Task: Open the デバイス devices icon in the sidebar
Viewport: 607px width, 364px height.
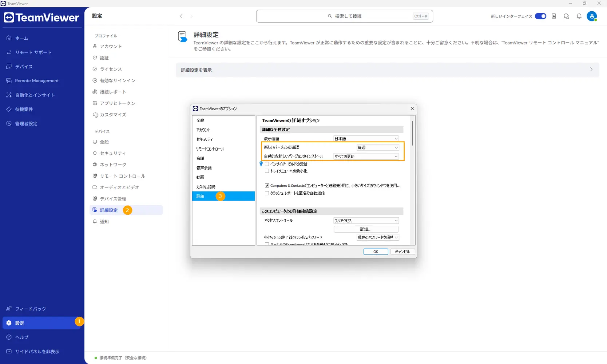Action: [9, 66]
